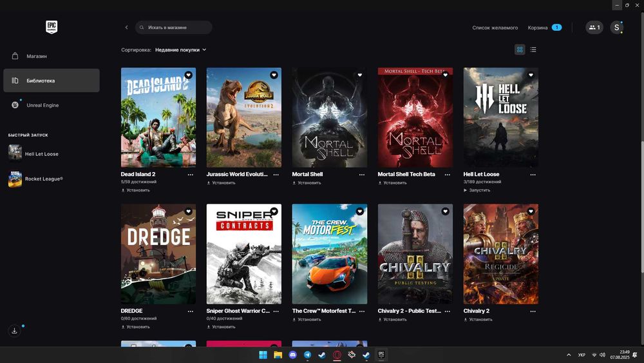Open three-dot menu for DREDGE
The image size is (644, 363).
pyautogui.click(x=191, y=311)
